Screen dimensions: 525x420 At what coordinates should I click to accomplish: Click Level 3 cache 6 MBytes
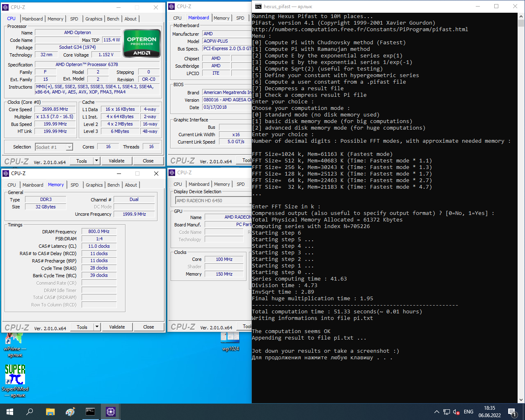(x=120, y=131)
